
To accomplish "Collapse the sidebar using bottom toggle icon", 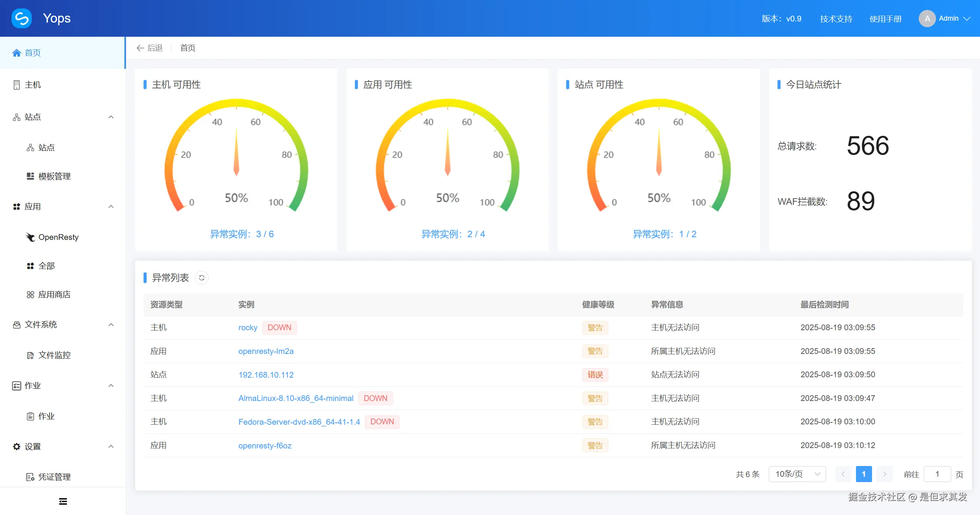I will (63, 501).
